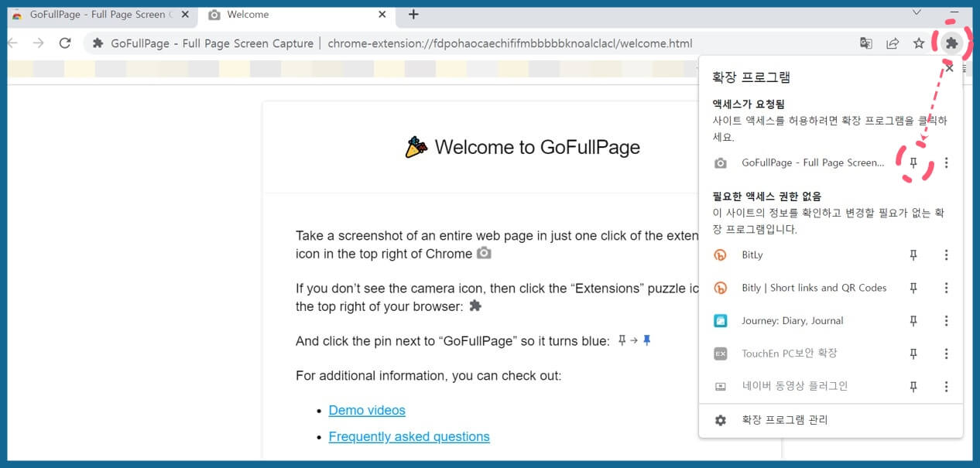
Task: Click the TouchEn PC보안 extension icon
Action: 721,354
